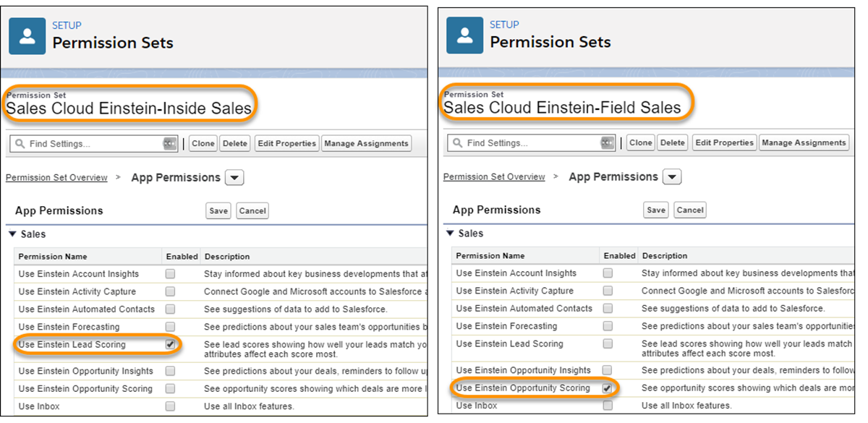Focus the Find Settings field in right panel
Viewport: 868px width, 423px height.
[x=532, y=143]
